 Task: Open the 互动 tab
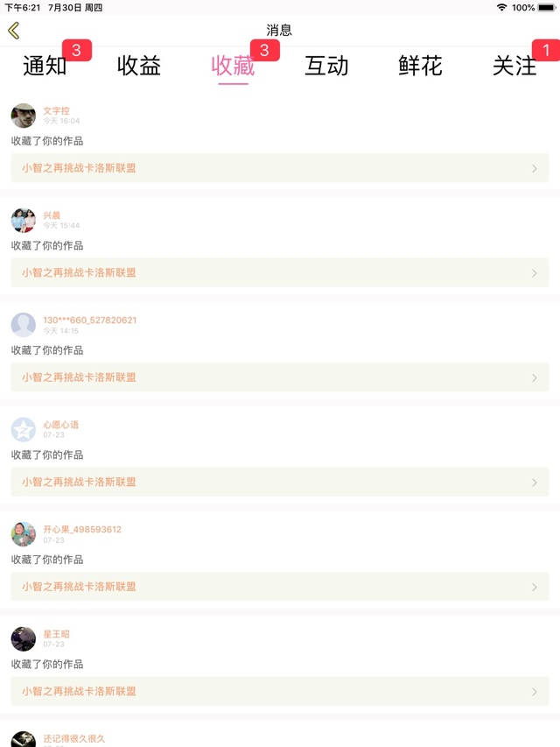pyautogui.click(x=326, y=66)
